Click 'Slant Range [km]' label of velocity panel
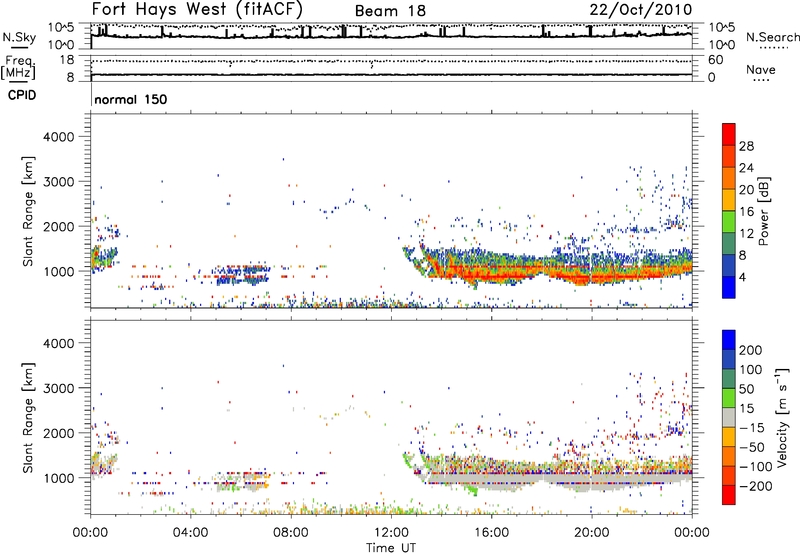This screenshot has height=554, width=800. (29, 417)
